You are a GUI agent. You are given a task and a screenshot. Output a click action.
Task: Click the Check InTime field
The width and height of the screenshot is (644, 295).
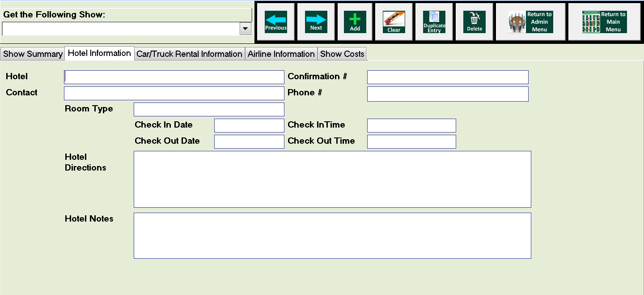point(411,125)
